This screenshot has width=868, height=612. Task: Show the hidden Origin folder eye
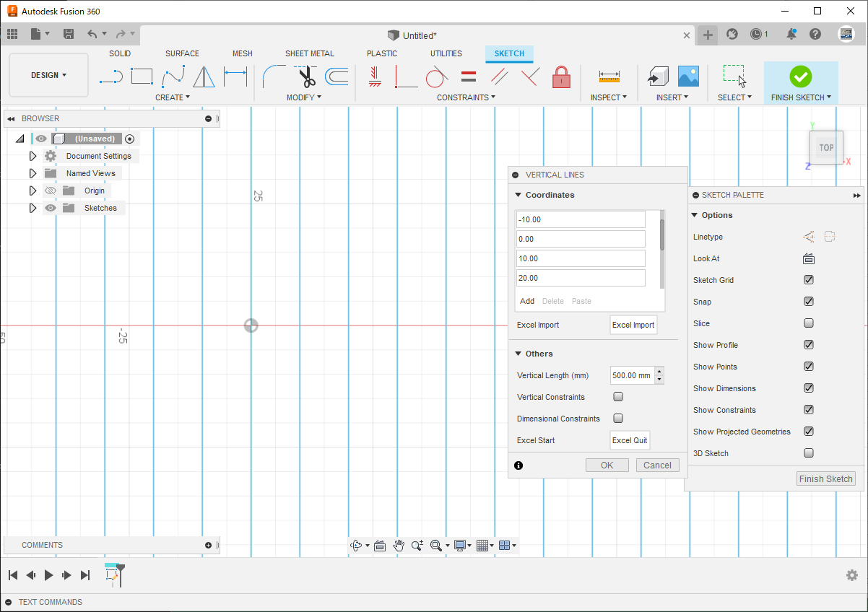tap(50, 191)
